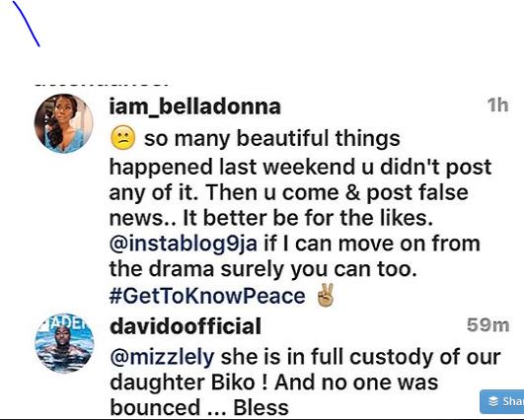This screenshot has width=524, height=420.
Task: Select the line 'news.. It better be for the likes.'
Action: [x=271, y=218]
